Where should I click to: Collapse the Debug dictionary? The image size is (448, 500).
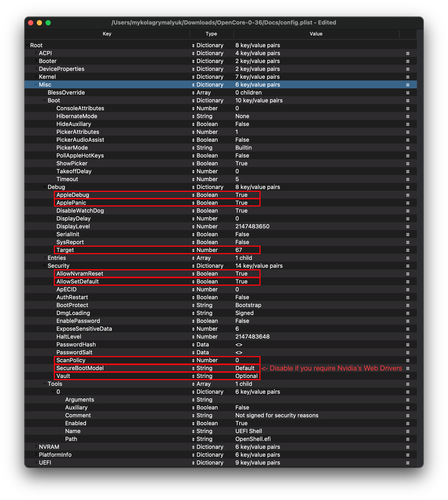click(45, 187)
